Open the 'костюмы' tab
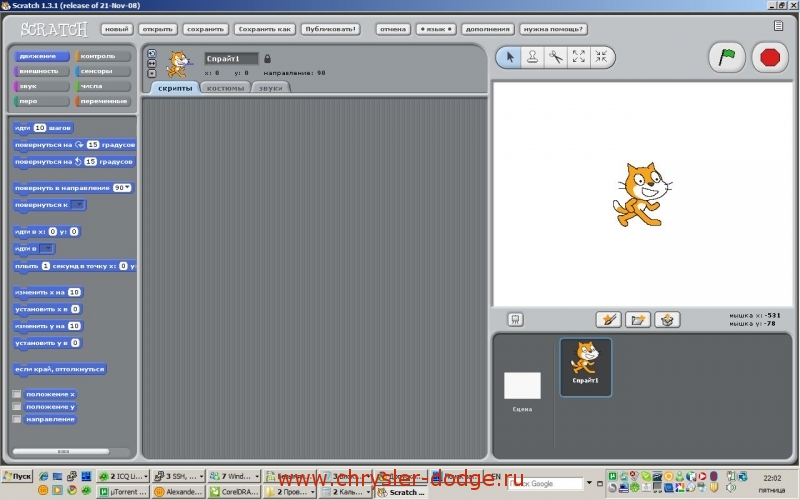The height and width of the screenshot is (500, 800). click(226, 88)
